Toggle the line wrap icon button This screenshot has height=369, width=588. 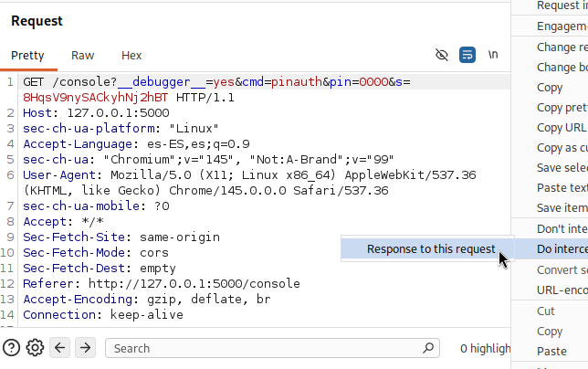pyautogui.click(x=467, y=55)
